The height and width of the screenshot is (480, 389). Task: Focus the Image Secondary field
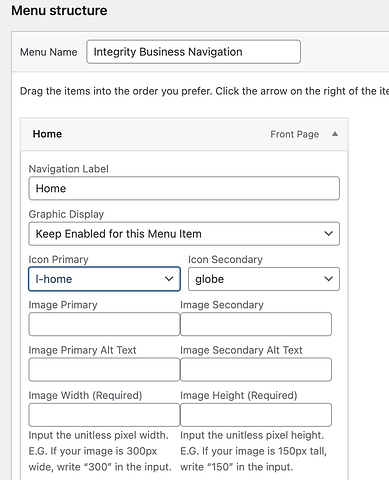pos(256,324)
